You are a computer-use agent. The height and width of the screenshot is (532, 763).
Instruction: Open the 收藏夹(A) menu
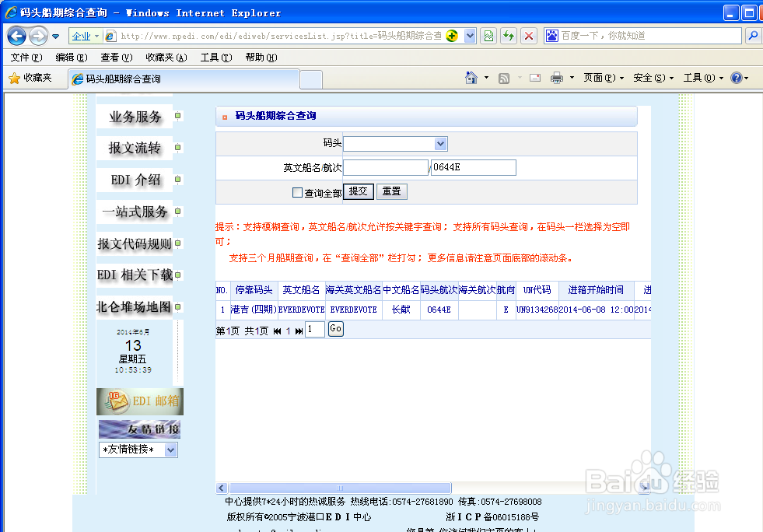[x=166, y=58]
